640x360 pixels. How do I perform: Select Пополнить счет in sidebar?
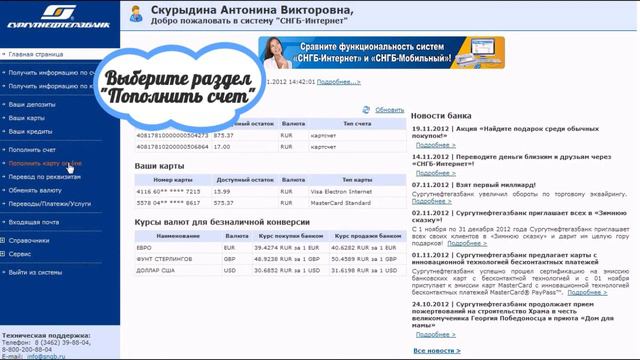[x=32, y=150]
